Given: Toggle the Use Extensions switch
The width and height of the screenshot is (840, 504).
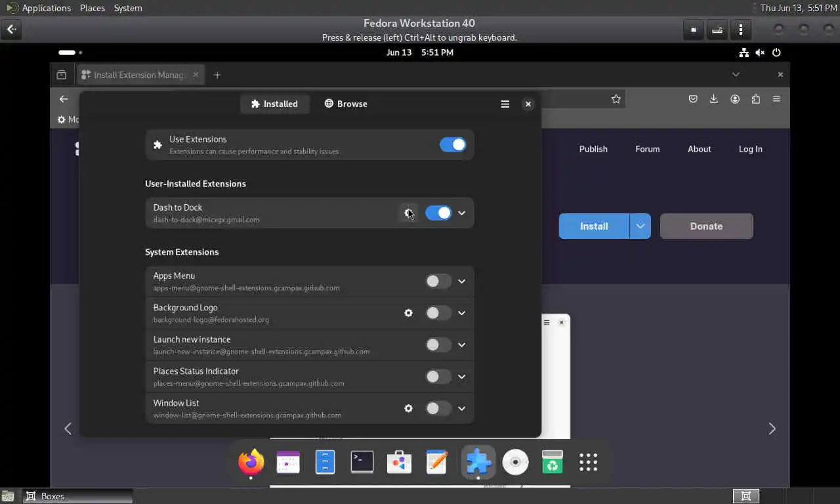Looking at the screenshot, I should coord(453,145).
